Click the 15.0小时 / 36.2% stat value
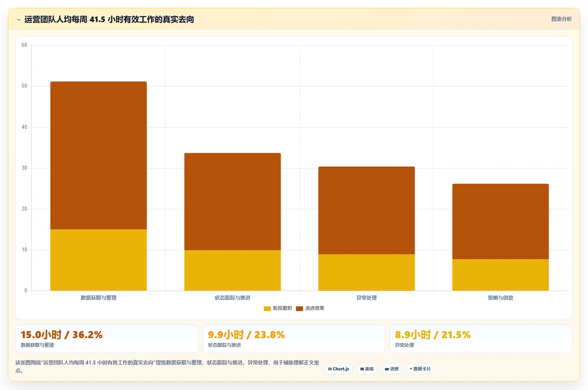Screen dimensions: 588x390 (x=62, y=335)
